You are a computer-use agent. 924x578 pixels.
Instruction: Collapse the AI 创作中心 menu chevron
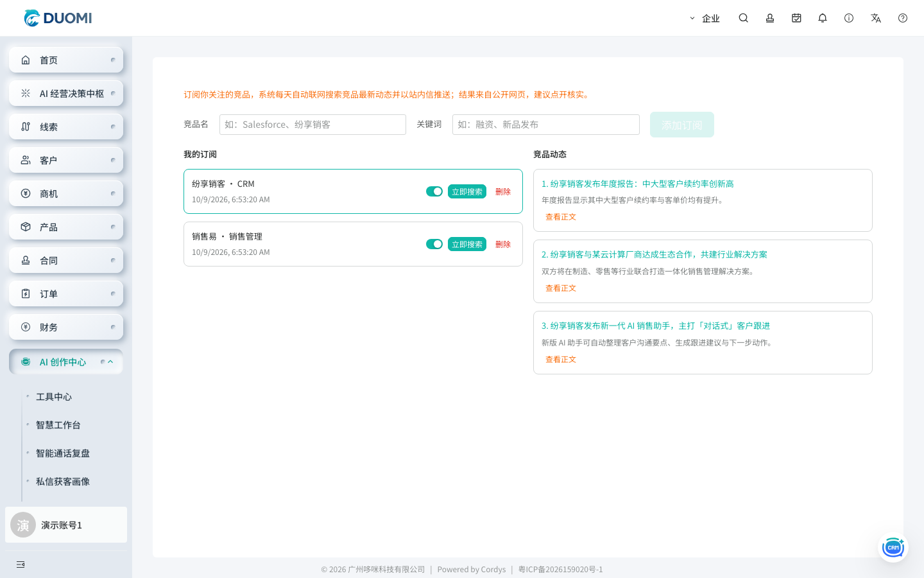click(x=110, y=362)
